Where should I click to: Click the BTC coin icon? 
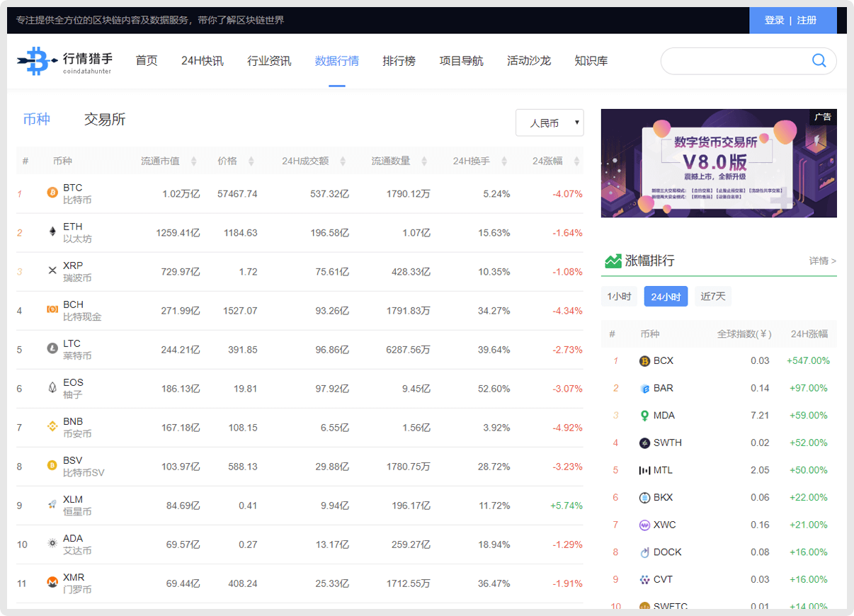tap(52, 193)
